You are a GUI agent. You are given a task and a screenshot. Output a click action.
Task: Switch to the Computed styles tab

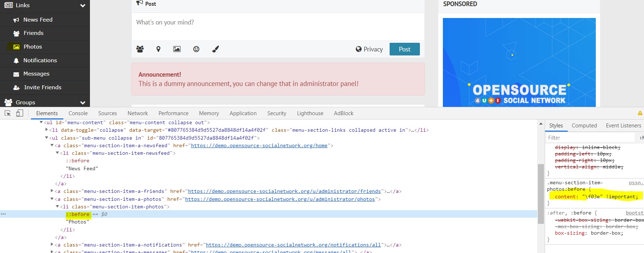click(584, 126)
